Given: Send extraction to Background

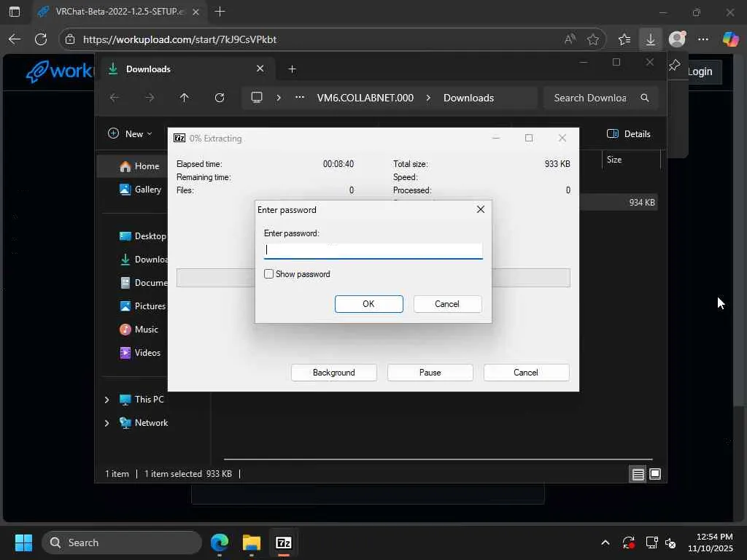Looking at the screenshot, I should pyautogui.click(x=333, y=373).
